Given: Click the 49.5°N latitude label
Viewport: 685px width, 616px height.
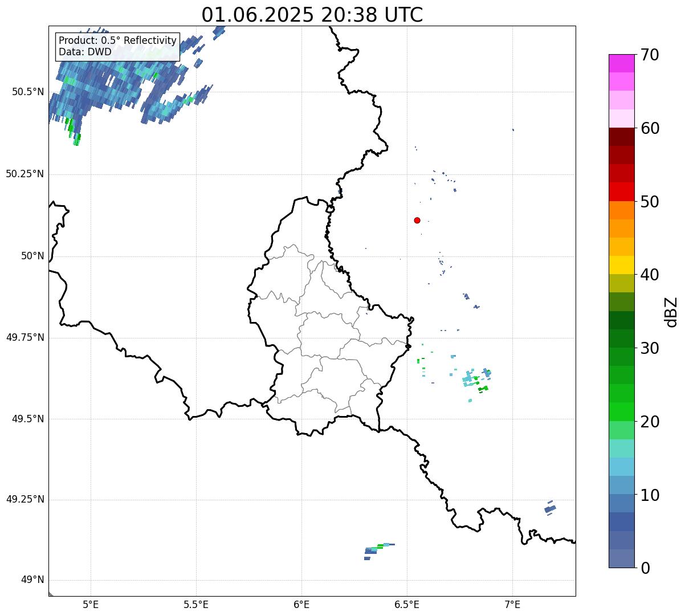Looking at the screenshot, I should (x=28, y=419).
